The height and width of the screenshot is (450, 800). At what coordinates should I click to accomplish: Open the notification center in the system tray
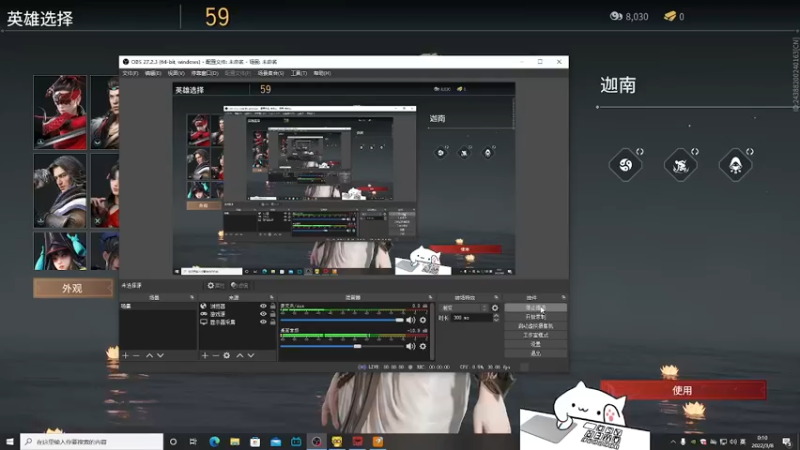[787, 441]
